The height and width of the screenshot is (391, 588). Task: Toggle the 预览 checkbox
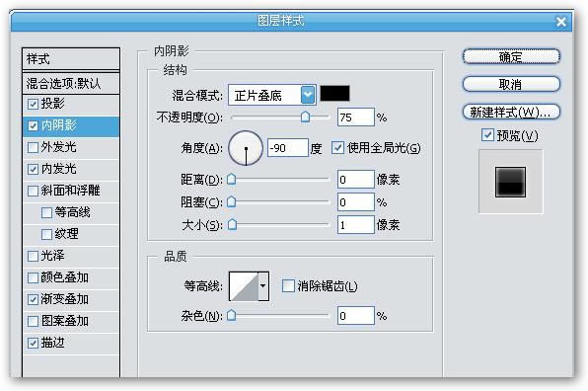(x=487, y=135)
